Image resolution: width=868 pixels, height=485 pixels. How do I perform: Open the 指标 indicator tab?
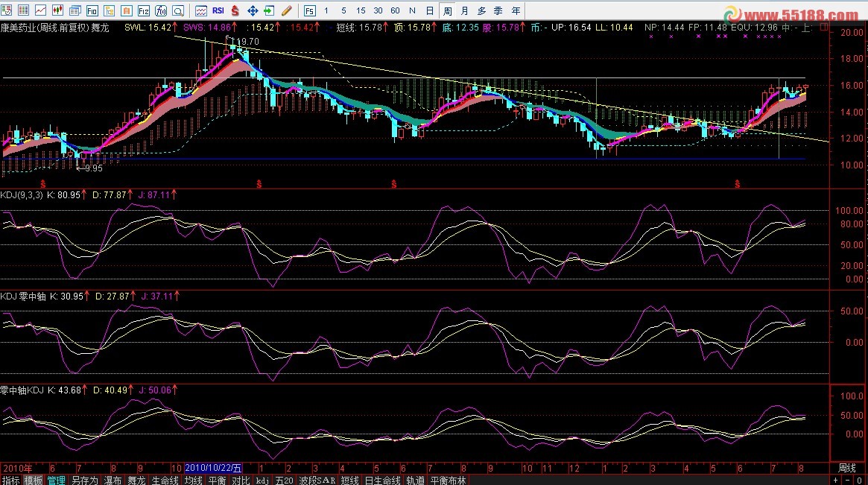[11, 480]
